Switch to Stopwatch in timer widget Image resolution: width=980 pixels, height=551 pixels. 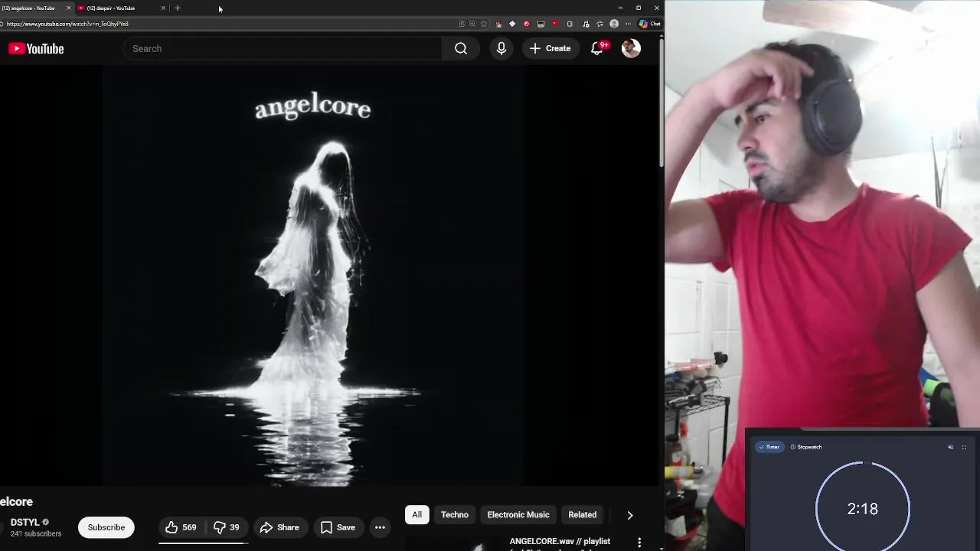point(806,447)
